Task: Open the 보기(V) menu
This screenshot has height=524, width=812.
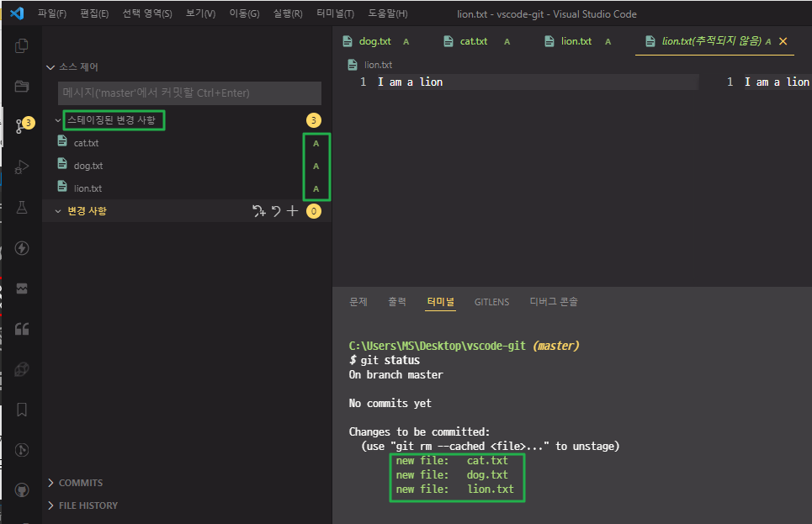Action: click(x=201, y=13)
